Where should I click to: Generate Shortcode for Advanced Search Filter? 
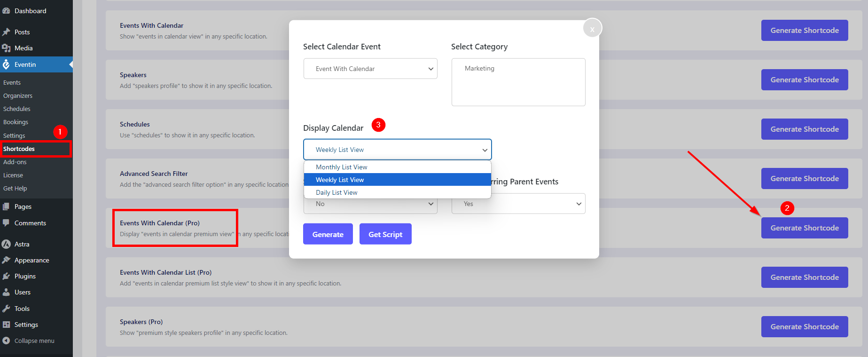805,178
